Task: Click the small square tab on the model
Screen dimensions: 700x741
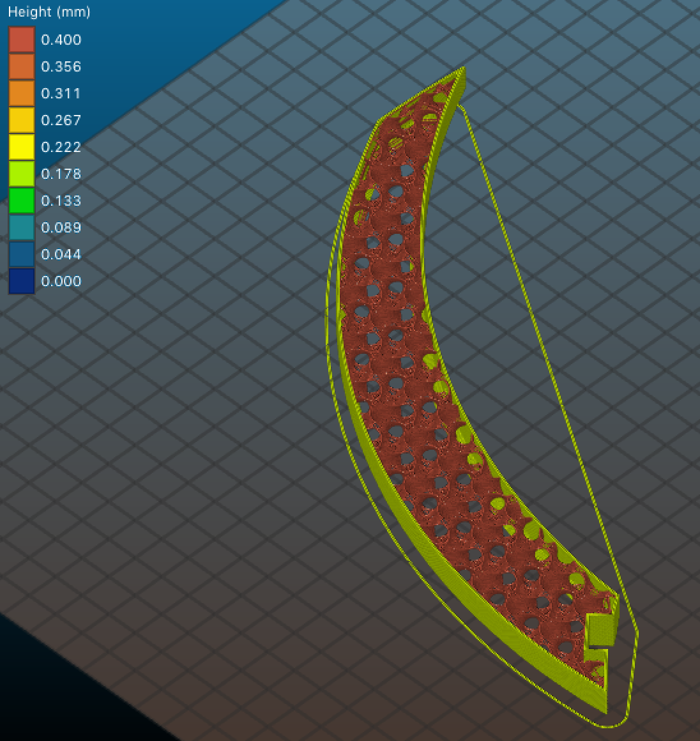Action: (x=601, y=630)
